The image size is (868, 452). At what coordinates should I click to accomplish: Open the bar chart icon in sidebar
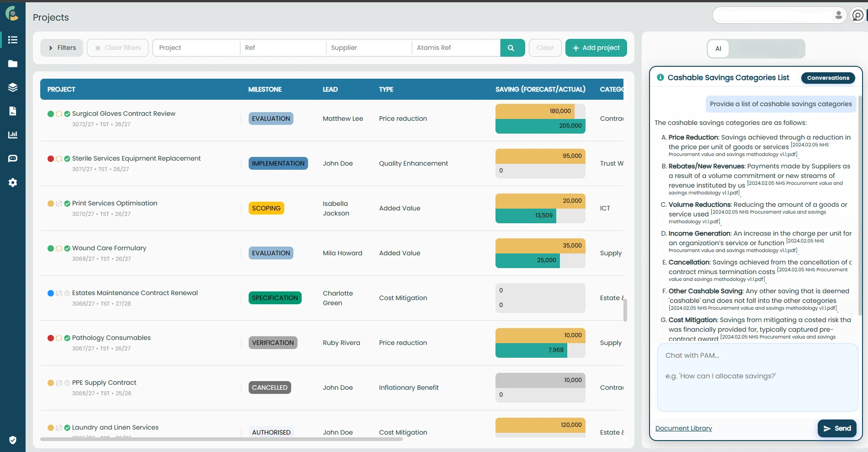13,135
